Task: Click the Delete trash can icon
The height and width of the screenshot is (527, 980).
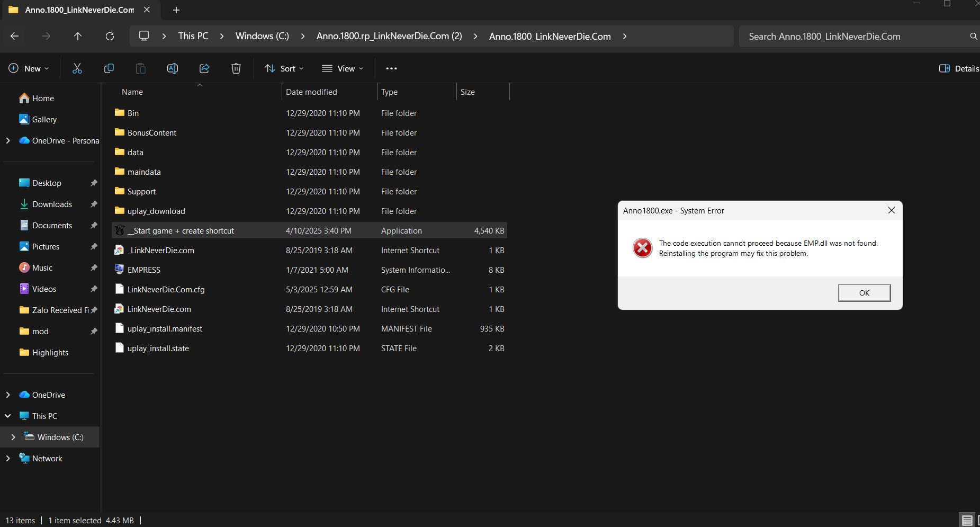Action: (236, 68)
